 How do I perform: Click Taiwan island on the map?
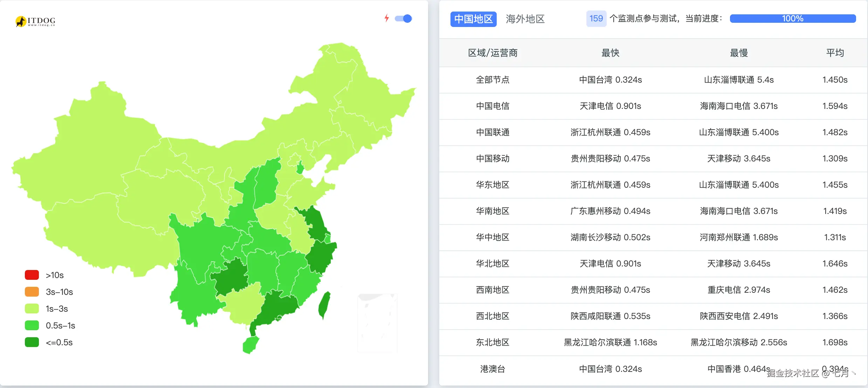coord(324,305)
